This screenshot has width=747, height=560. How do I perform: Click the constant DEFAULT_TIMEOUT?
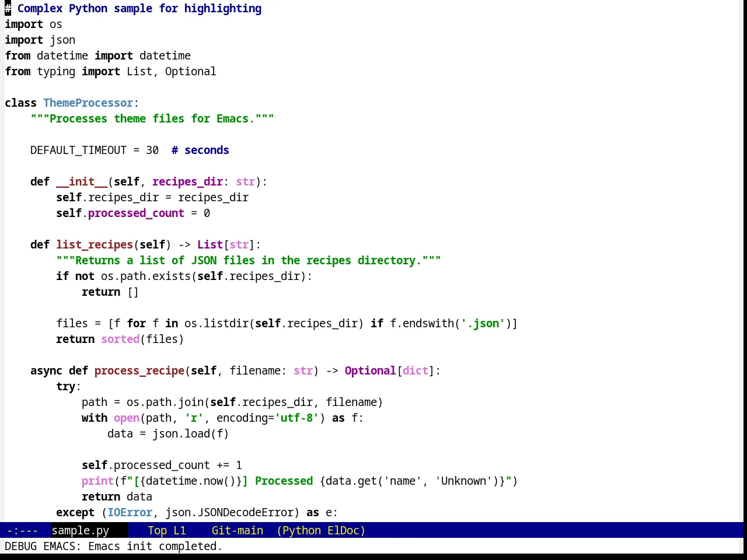[x=78, y=150]
